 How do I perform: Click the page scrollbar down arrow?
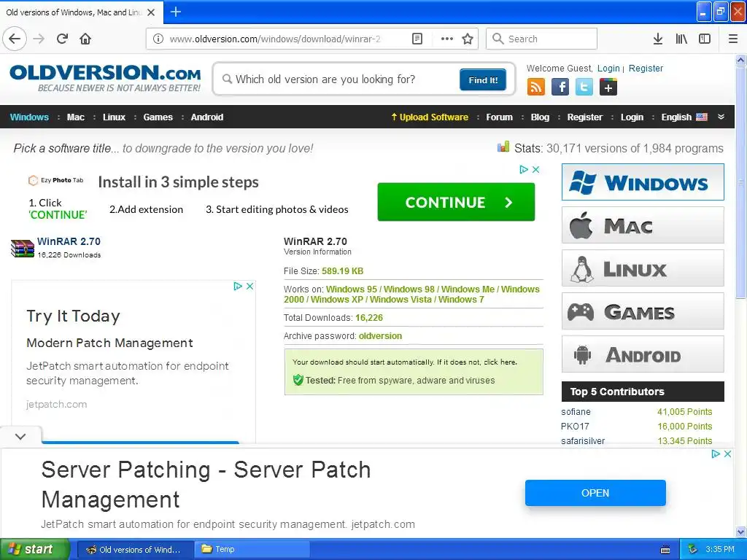click(x=740, y=532)
